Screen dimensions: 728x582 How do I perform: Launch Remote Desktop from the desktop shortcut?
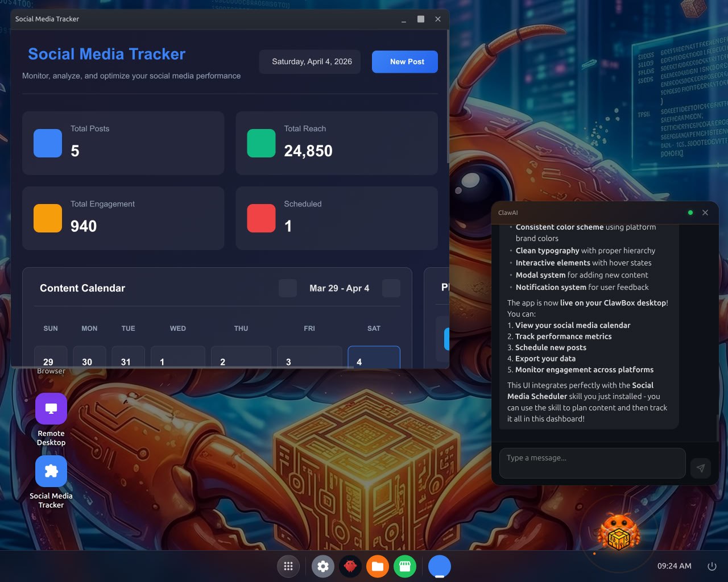51,408
